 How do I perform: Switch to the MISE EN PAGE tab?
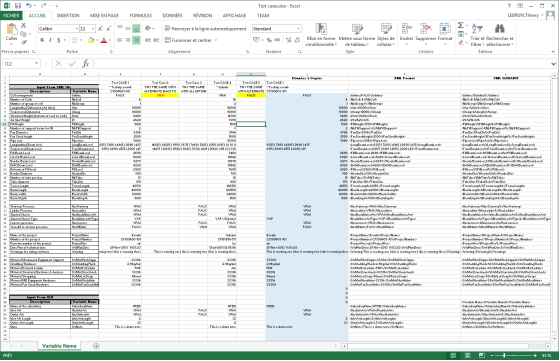tap(104, 15)
